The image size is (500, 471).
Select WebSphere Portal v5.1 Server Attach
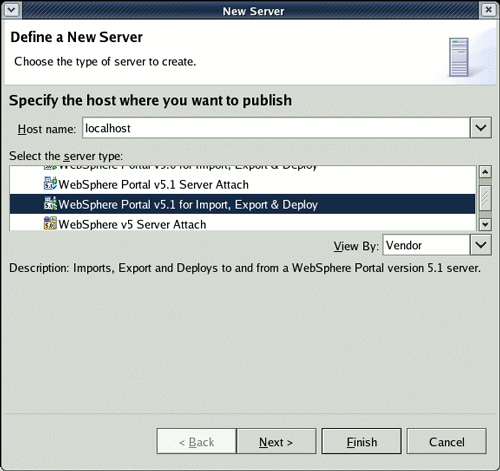point(242,184)
